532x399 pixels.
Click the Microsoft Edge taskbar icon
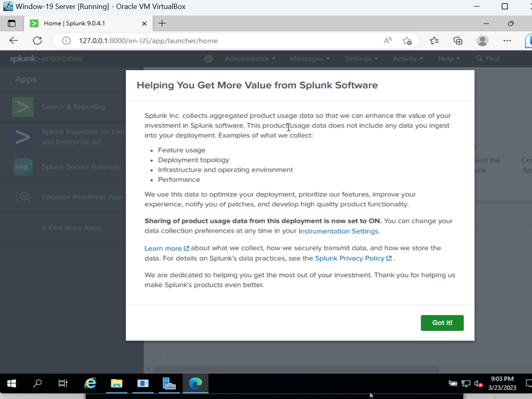tap(195, 383)
